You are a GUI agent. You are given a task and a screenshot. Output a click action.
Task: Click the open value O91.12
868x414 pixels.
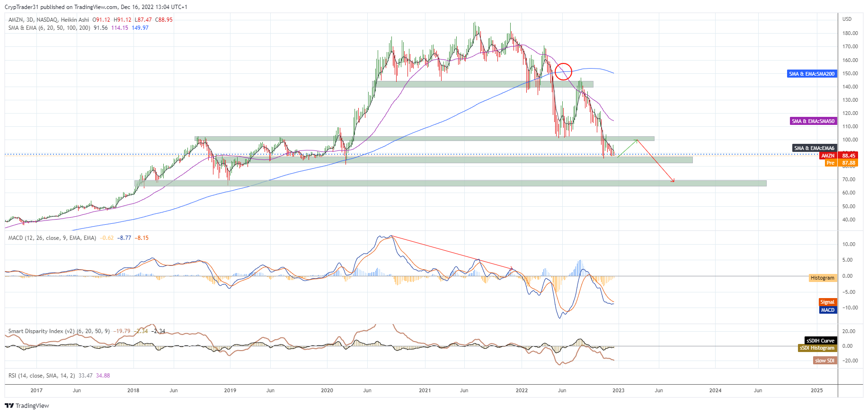pyautogui.click(x=101, y=20)
